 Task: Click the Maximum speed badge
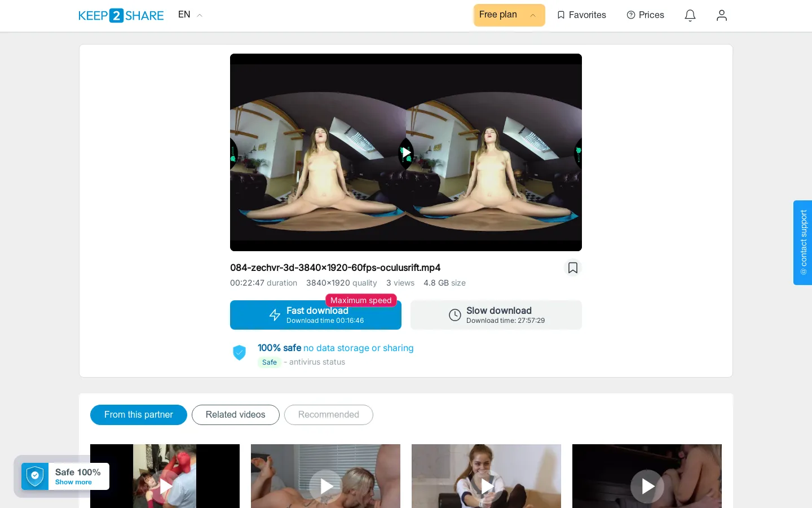361,300
